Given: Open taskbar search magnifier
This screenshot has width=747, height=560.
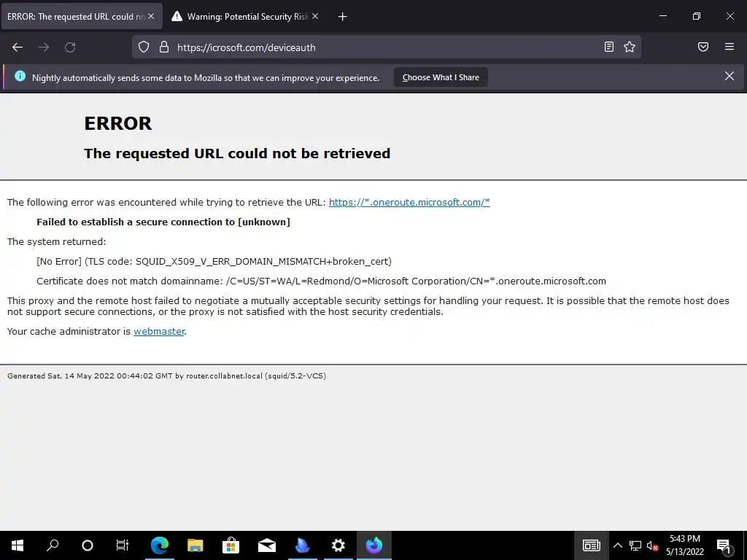Looking at the screenshot, I should coord(53,545).
